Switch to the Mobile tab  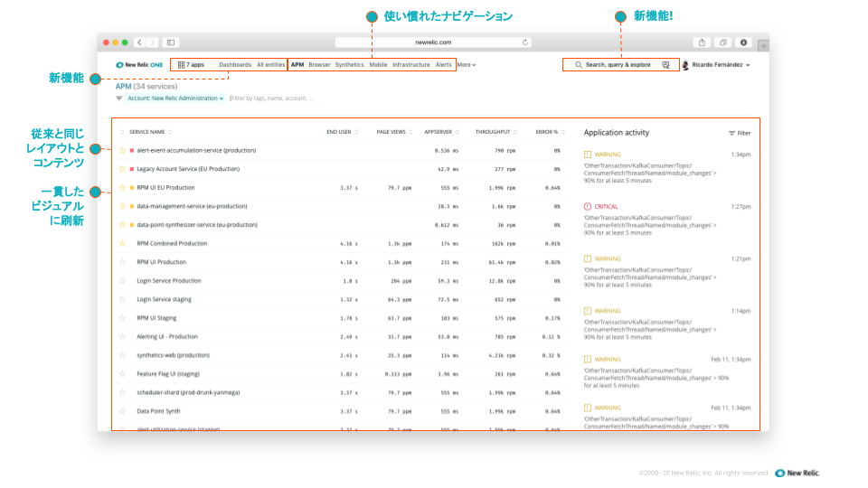(x=378, y=65)
